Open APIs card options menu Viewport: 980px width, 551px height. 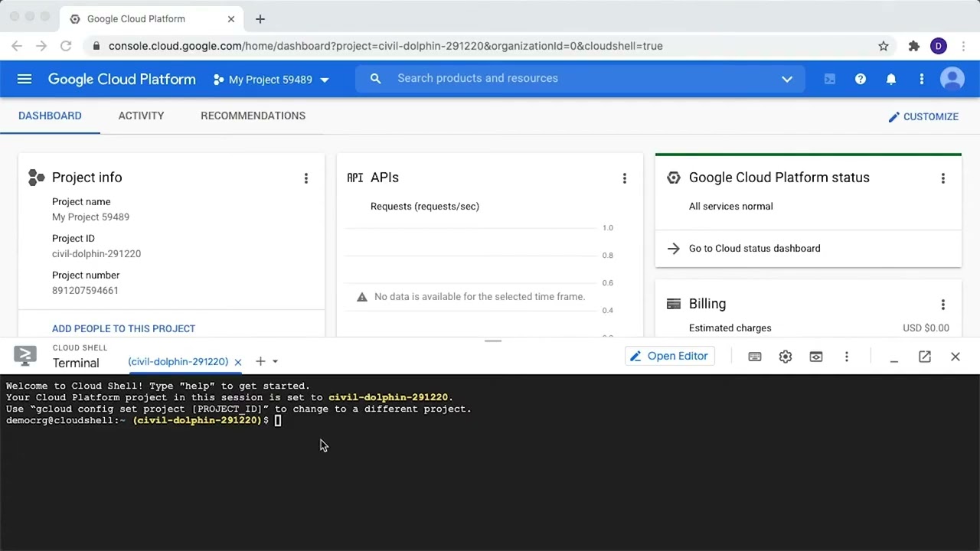(x=625, y=178)
